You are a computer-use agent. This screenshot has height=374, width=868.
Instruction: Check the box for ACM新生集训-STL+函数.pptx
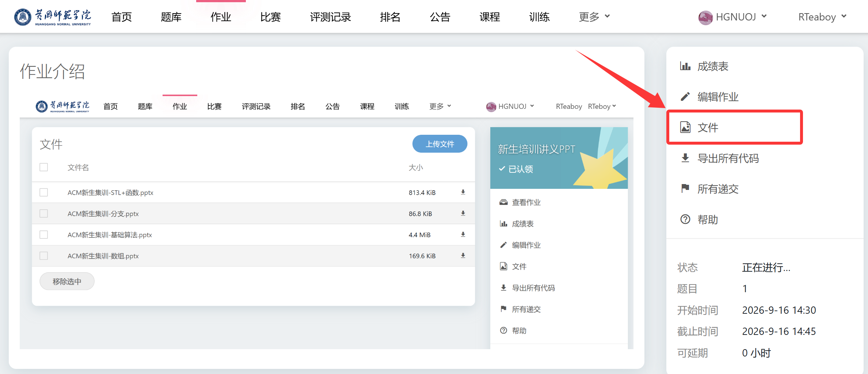(x=44, y=192)
